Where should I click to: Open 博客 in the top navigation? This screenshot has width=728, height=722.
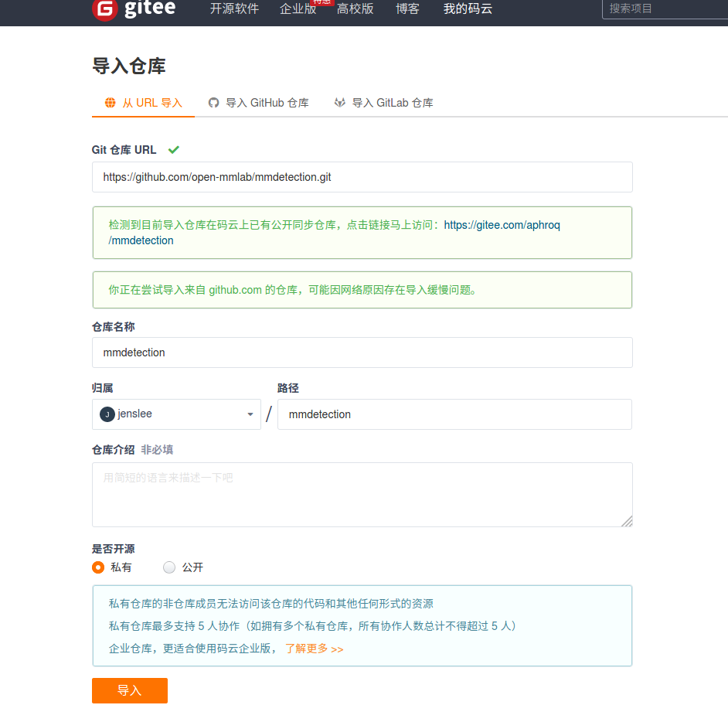[x=407, y=9]
